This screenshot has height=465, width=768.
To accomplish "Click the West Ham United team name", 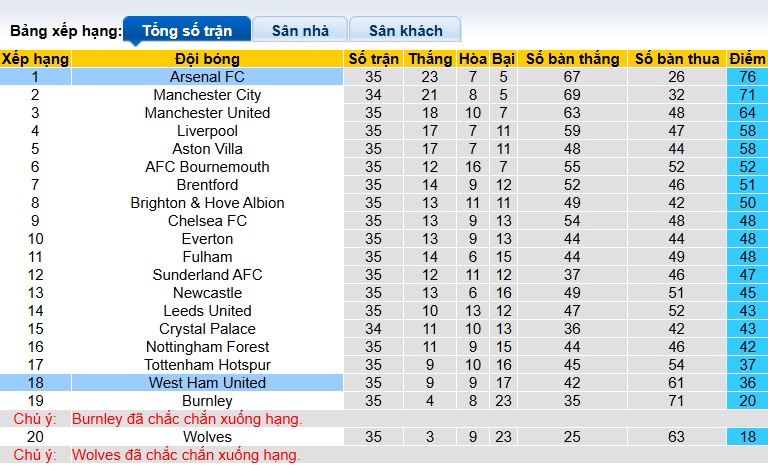I will click(207, 383).
